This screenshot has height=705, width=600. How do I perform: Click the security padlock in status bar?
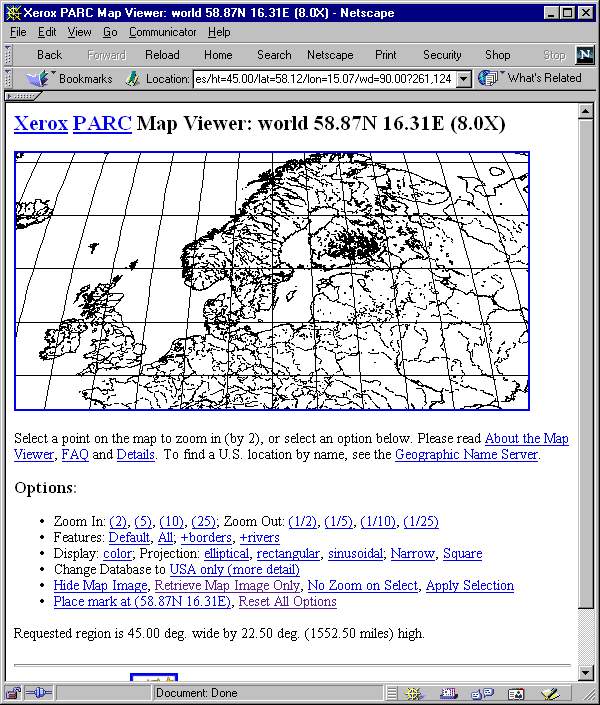click(x=13, y=693)
